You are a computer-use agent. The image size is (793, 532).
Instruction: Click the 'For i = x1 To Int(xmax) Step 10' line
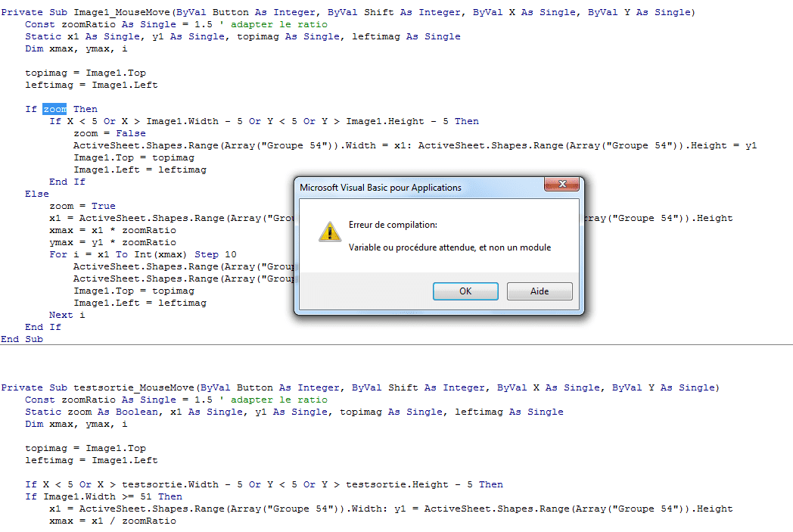(x=143, y=255)
